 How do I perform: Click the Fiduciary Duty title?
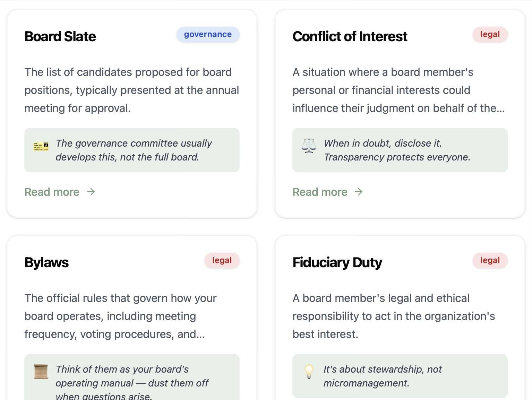[x=337, y=262]
